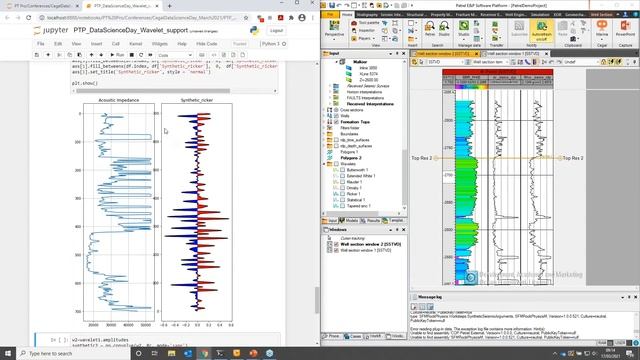Toggle the Formation Tops checkbox
This screenshot has width=640, height=360.
pos(336,122)
